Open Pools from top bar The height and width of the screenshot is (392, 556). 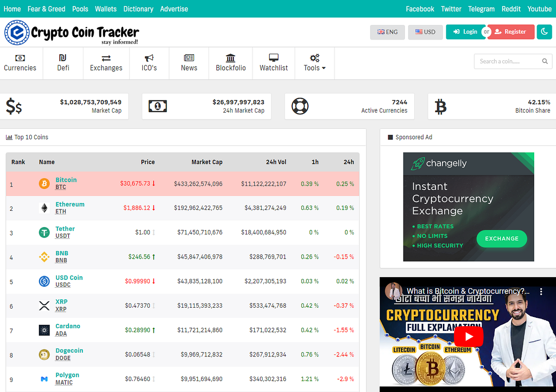[x=80, y=9]
